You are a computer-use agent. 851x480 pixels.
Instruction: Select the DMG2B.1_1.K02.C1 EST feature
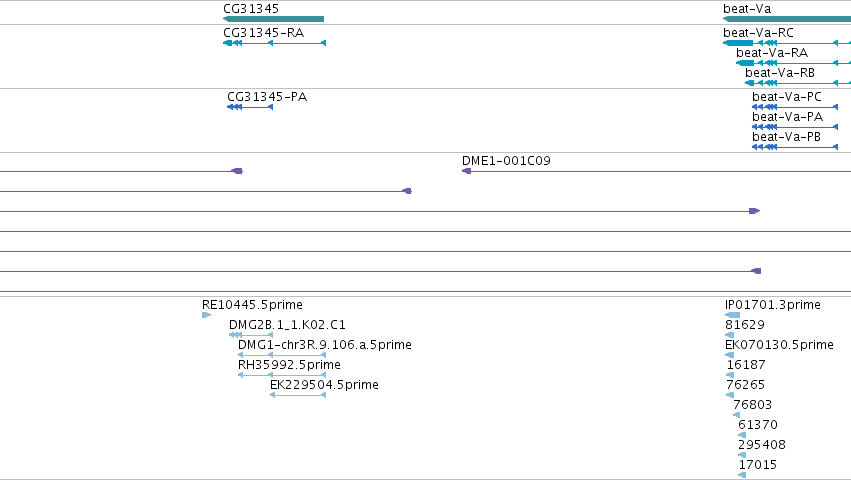(x=251, y=335)
